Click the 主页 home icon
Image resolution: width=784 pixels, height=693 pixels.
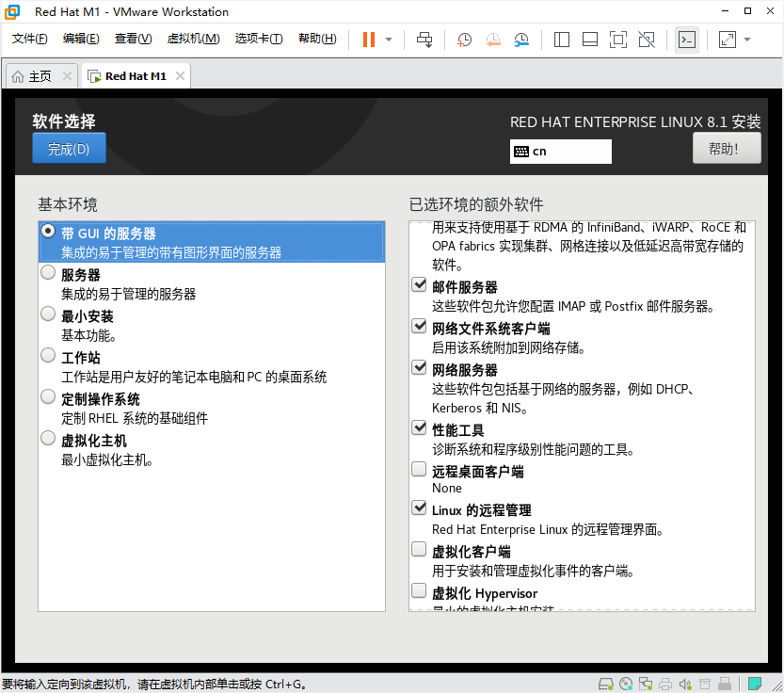point(18,76)
